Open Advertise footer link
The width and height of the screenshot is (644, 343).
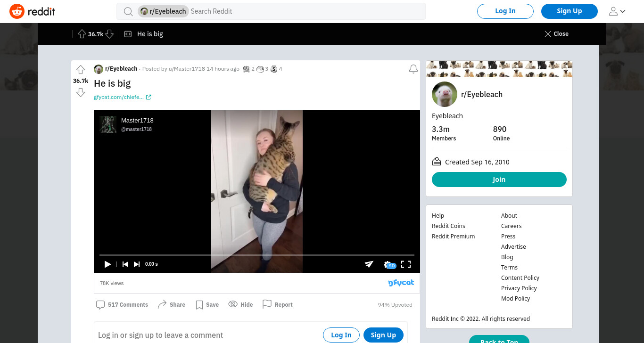pos(513,247)
